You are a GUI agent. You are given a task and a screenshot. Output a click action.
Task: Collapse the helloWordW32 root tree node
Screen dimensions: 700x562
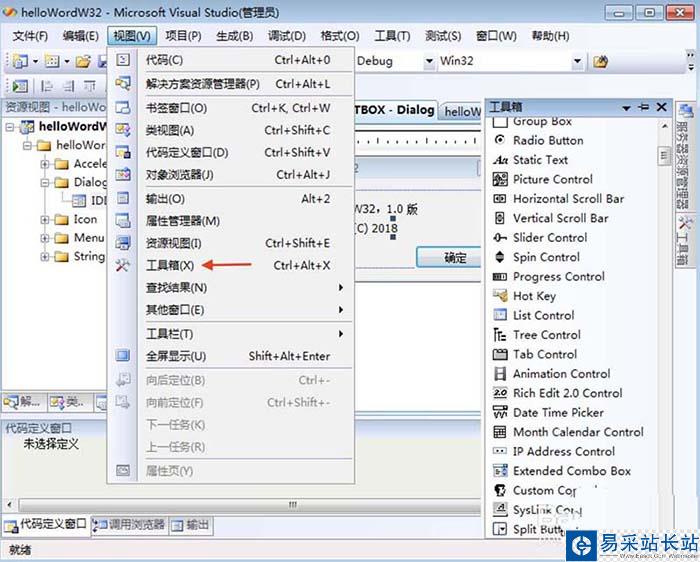point(10,127)
